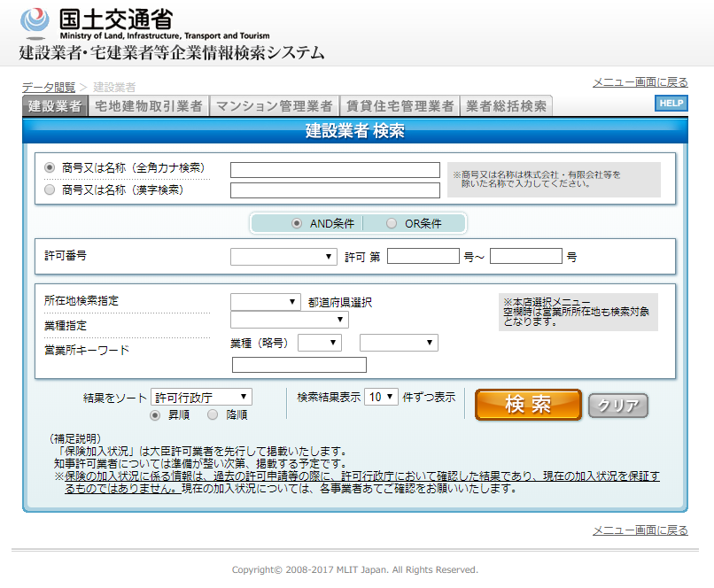Viewport: 714px width, 588px height.
Task: Select 商号又は名称（全角カナ検索）radio button
Action: click(x=50, y=167)
